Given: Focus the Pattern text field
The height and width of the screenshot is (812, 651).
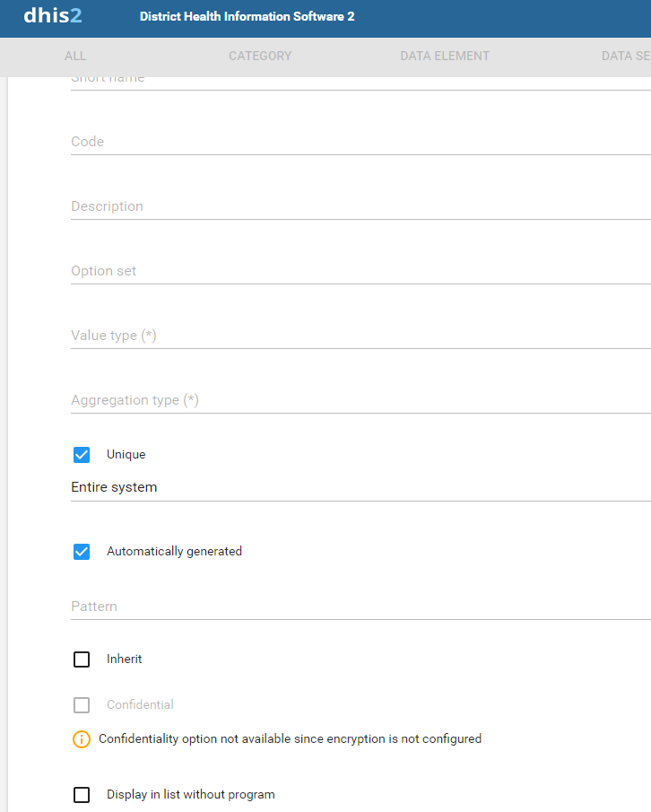Looking at the screenshot, I should click(x=359, y=607).
